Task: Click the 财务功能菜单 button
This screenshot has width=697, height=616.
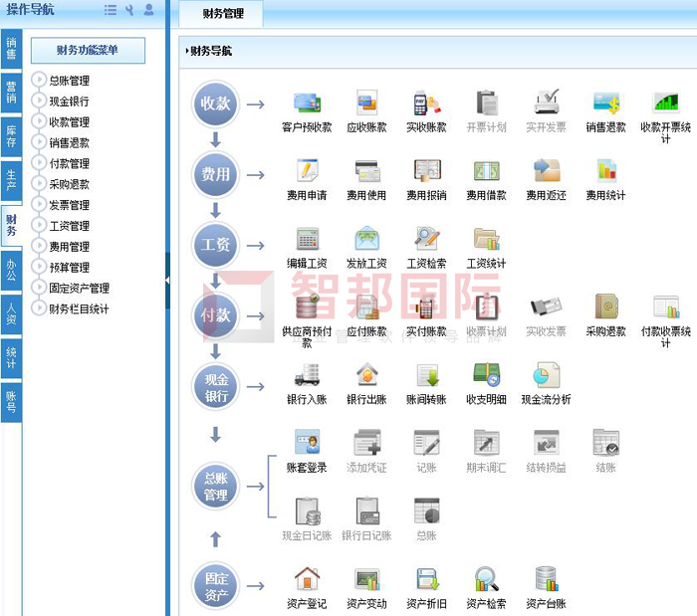Action: [x=88, y=50]
